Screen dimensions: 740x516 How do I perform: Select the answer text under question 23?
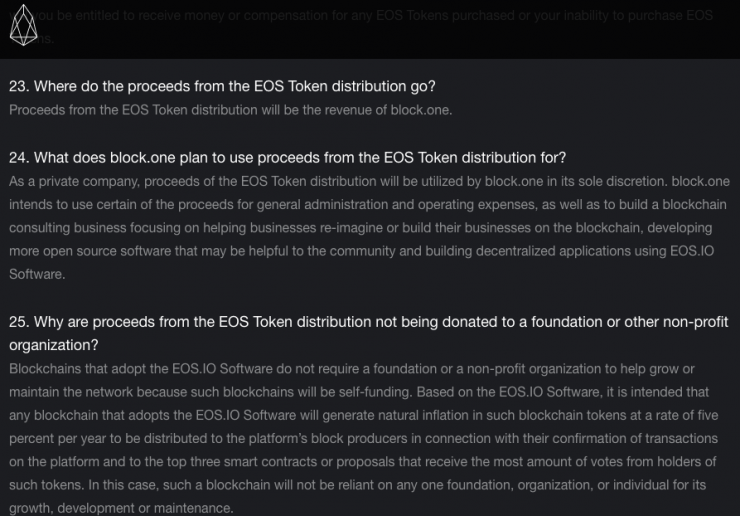[x=230, y=110]
